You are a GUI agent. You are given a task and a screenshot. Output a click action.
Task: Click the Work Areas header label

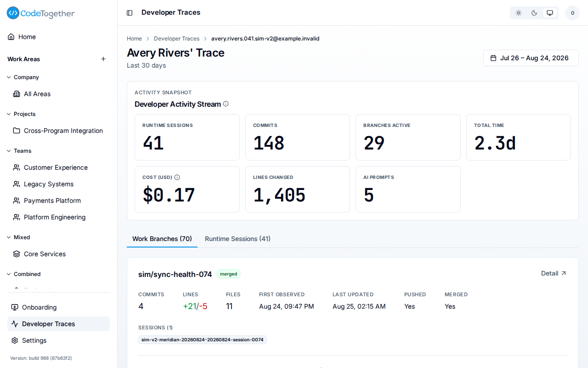23,59
